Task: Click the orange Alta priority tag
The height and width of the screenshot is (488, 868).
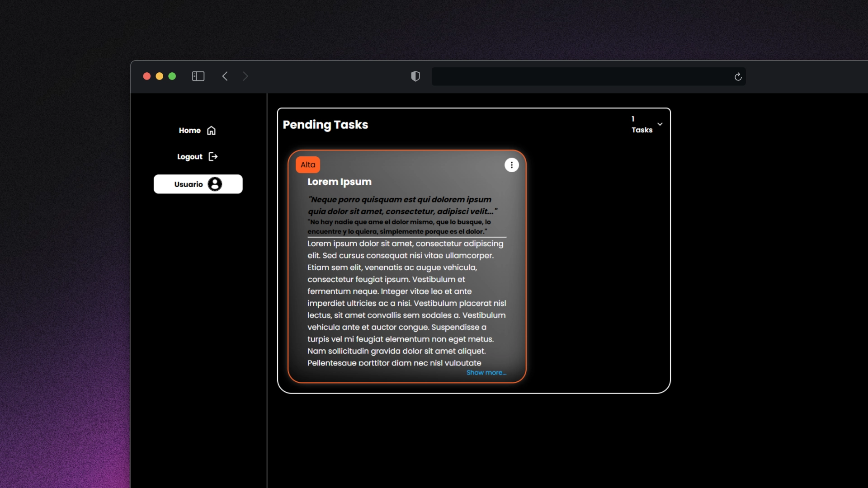Action: [308, 165]
